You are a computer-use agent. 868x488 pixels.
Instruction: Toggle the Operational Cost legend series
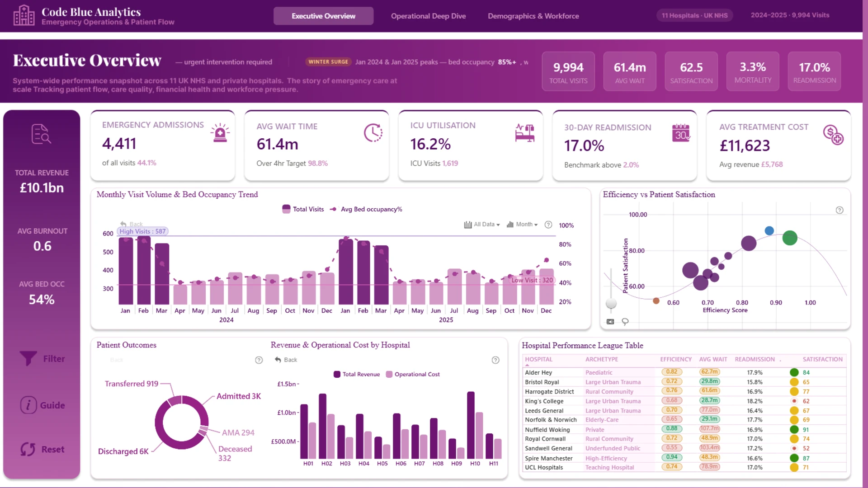click(x=413, y=374)
